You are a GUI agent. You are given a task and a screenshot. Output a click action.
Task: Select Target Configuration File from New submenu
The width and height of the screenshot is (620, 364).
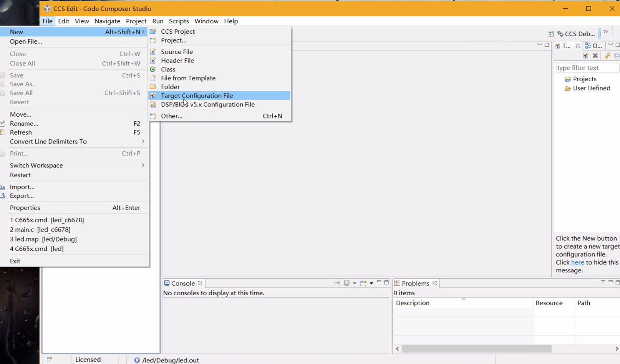click(x=197, y=96)
